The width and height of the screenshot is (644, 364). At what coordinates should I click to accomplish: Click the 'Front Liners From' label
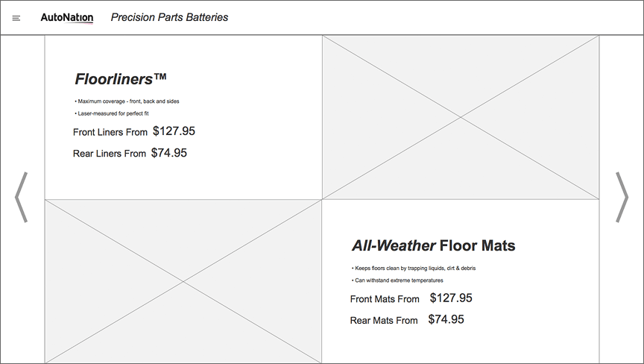pos(110,132)
